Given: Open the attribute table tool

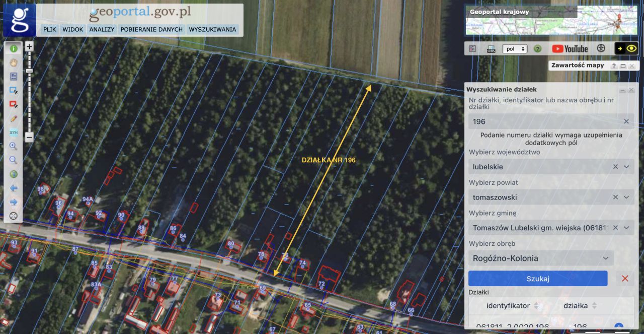Looking at the screenshot, I should coord(14,77).
